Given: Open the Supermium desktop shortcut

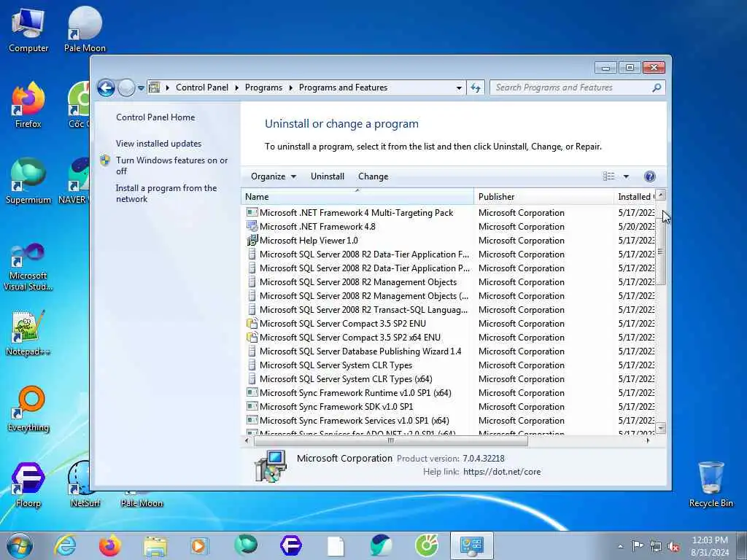Looking at the screenshot, I should (x=28, y=182).
